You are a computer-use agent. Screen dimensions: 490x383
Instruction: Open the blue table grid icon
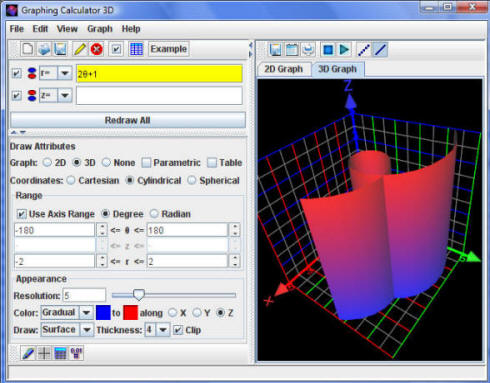point(136,49)
